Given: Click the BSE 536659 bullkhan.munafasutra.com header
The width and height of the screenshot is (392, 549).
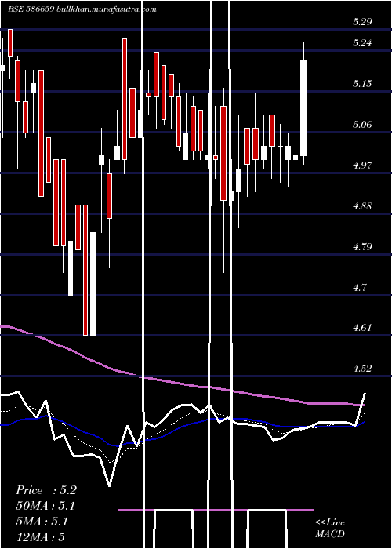Looking at the screenshot, I should (82, 9).
